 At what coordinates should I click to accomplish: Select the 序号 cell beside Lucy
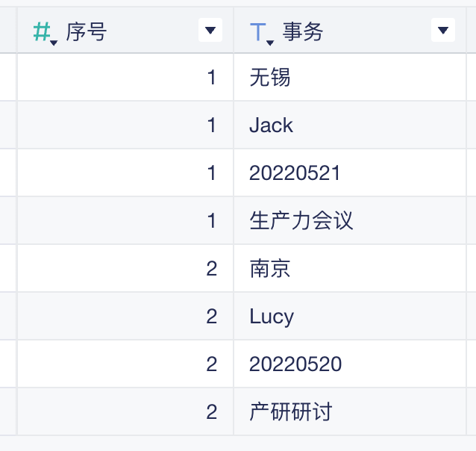pos(125,316)
